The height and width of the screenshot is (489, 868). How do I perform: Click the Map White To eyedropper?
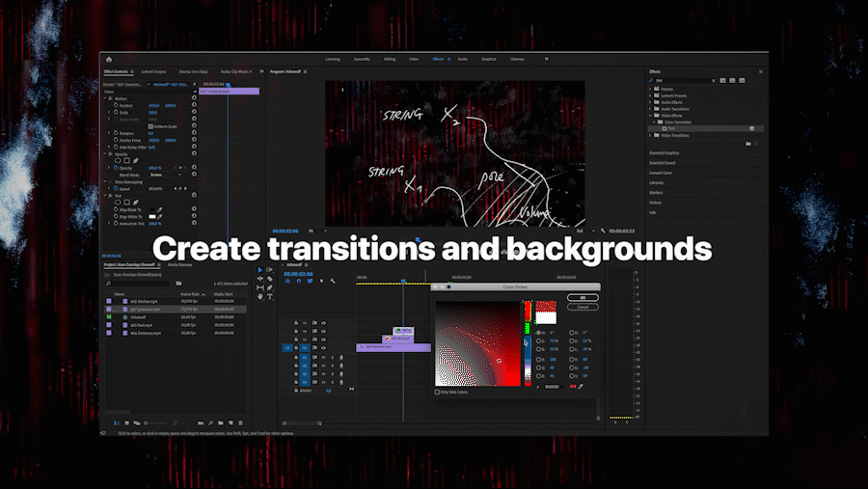161,215
